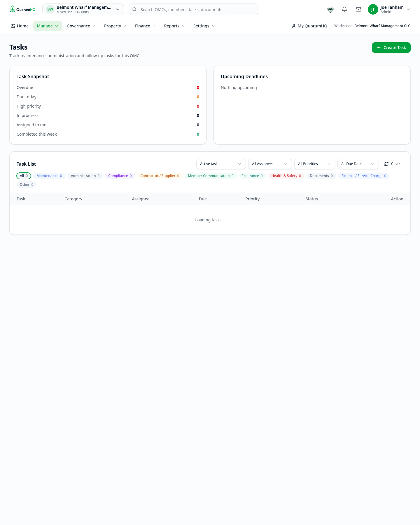Click the Assigned to me row
Viewport: 420px width, 525px height.
(x=108, y=125)
